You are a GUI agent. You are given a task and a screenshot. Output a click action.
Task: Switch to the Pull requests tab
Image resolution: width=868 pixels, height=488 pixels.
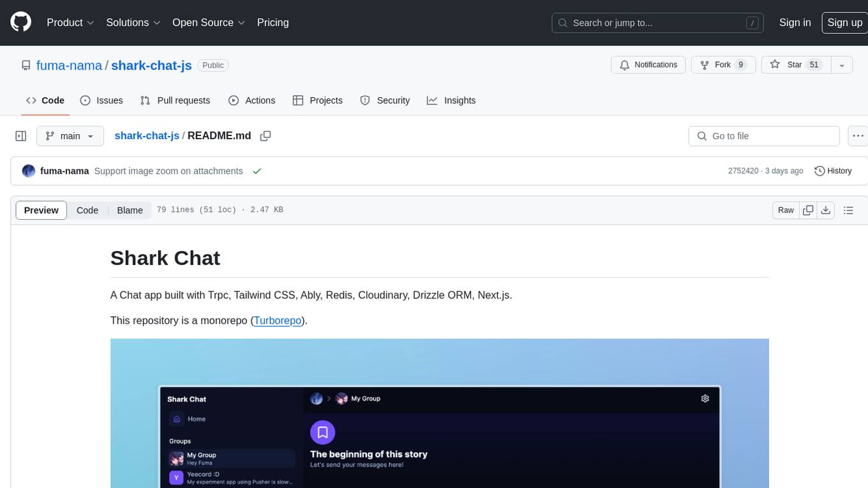pos(175,100)
